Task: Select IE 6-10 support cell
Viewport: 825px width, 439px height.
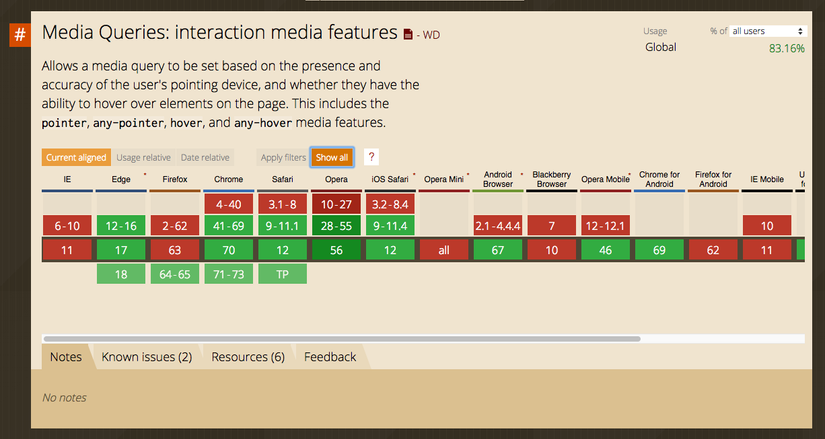Action: 67,226
